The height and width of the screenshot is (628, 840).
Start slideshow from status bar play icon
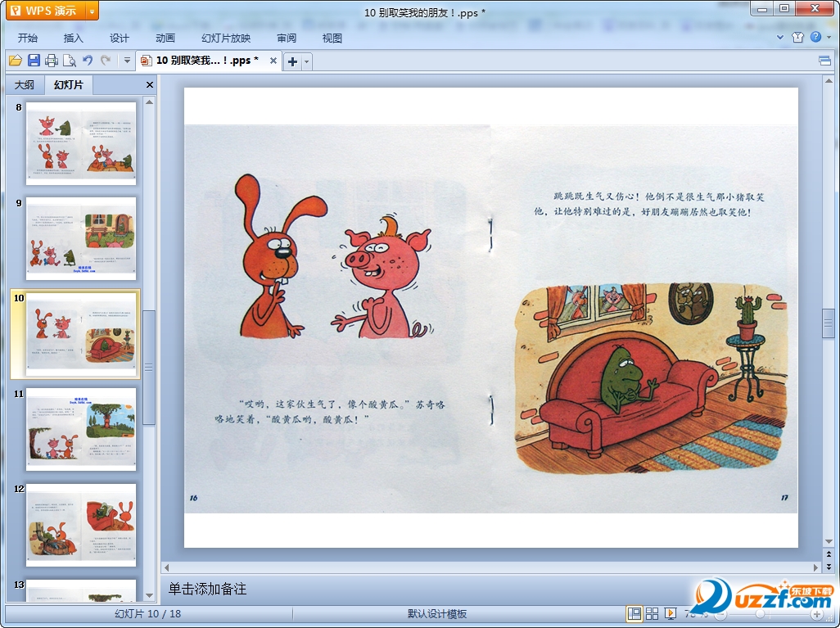(x=670, y=614)
